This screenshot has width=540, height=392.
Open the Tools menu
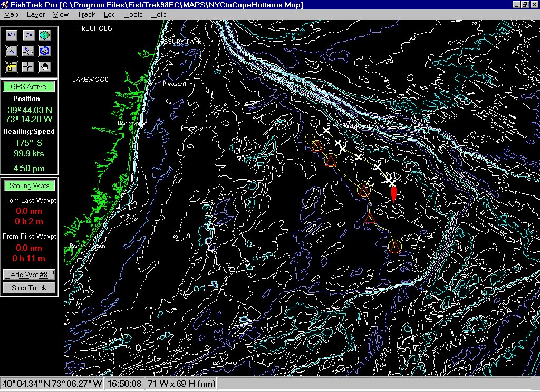coord(133,14)
